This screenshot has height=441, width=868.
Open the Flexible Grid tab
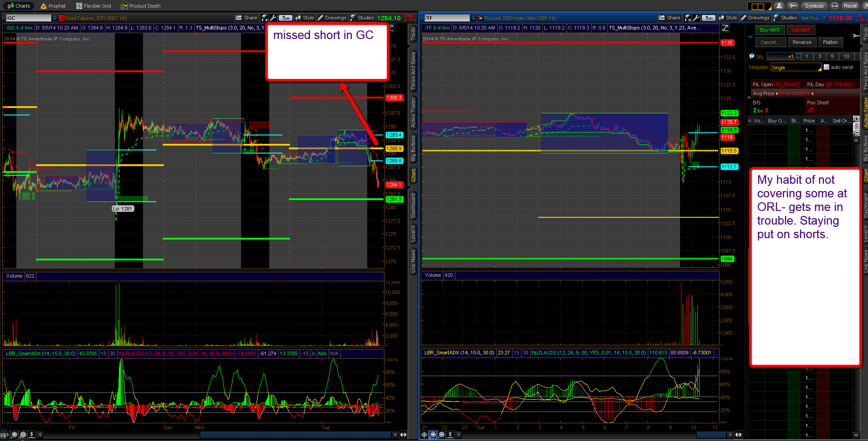pos(94,6)
